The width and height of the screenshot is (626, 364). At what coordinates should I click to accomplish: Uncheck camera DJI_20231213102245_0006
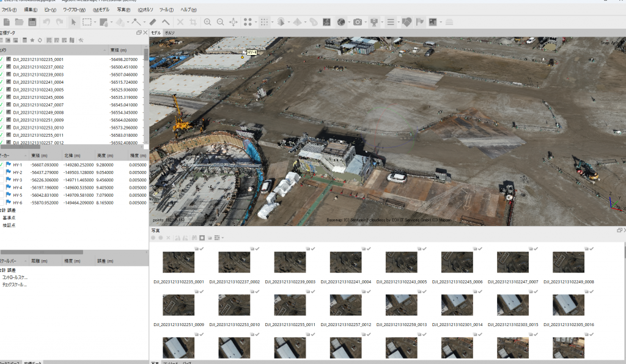[x=2, y=97]
